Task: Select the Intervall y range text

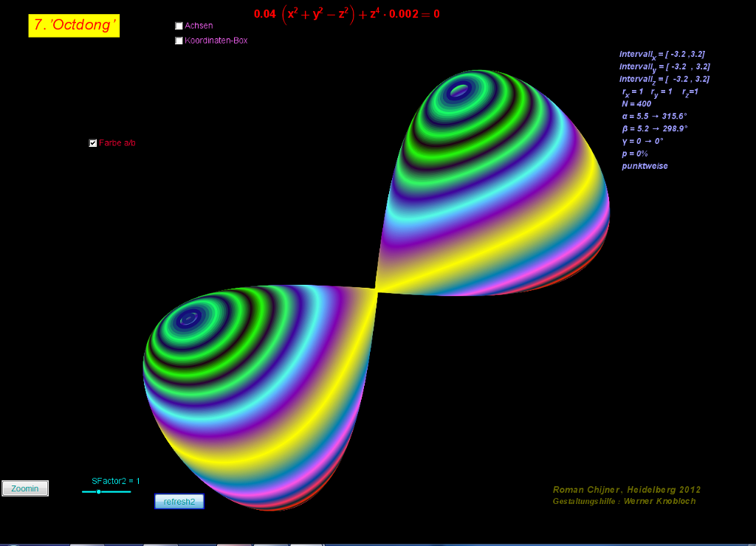Action: point(664,66)
